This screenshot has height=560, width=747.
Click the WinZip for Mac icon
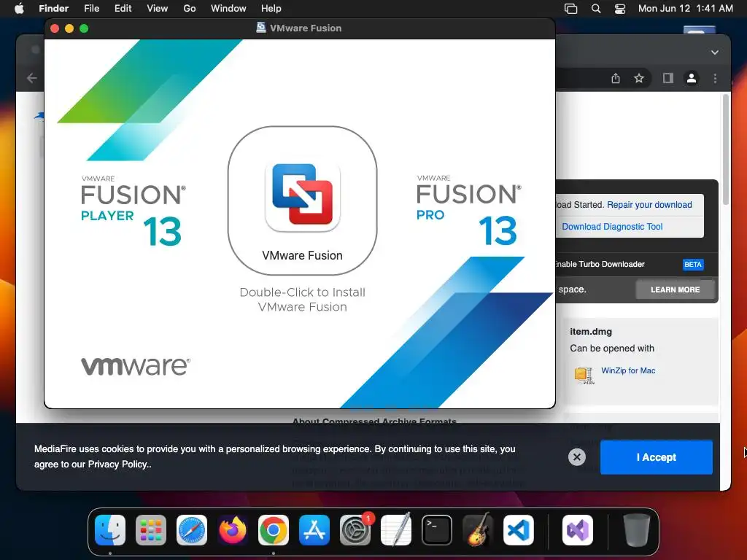pos(584,376)
